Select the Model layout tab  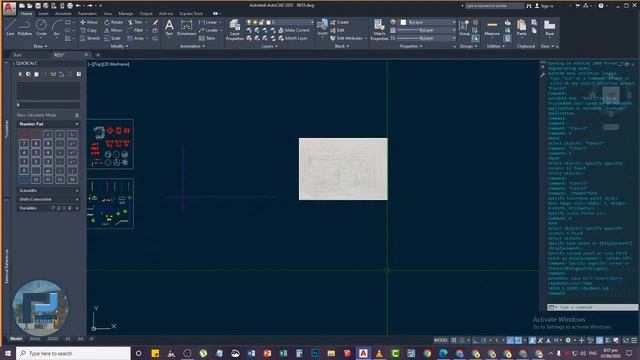[x=16, y=339]
